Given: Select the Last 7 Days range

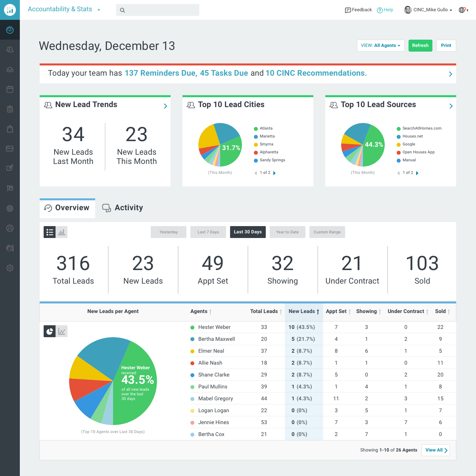Looking at the screenshot, I should [208, 232].
